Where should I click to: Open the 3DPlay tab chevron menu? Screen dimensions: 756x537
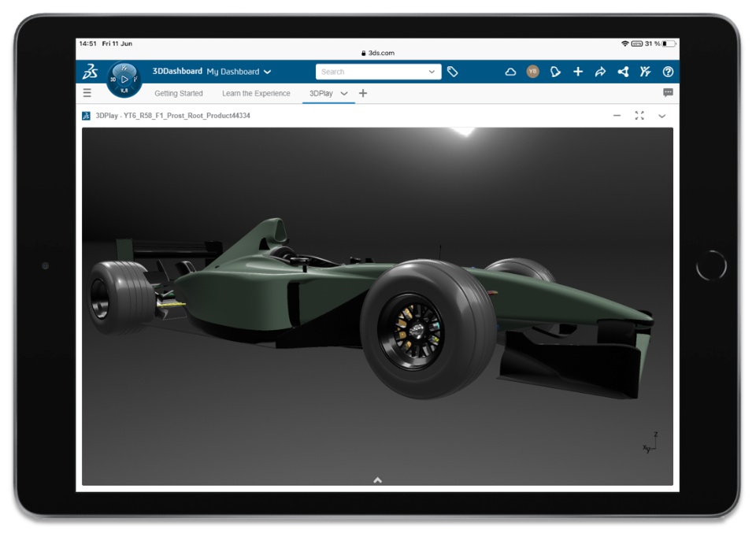(344, 94)
